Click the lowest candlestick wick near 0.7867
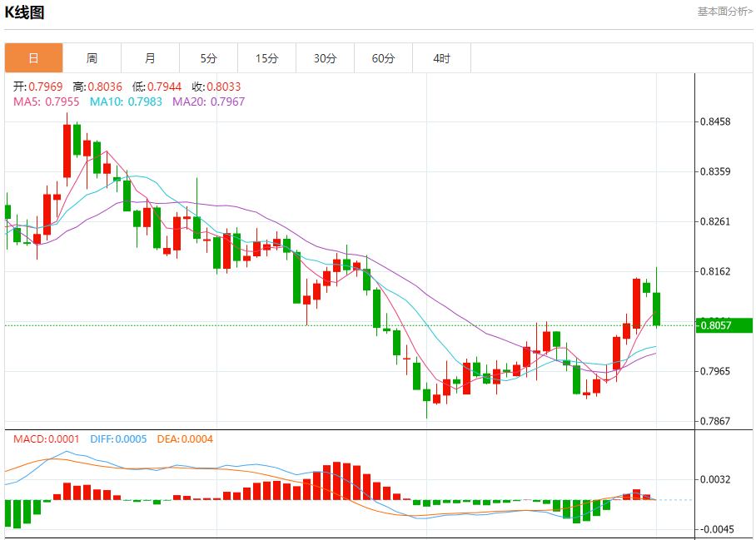Screen dimensions: 756x540 pos(426,401)
